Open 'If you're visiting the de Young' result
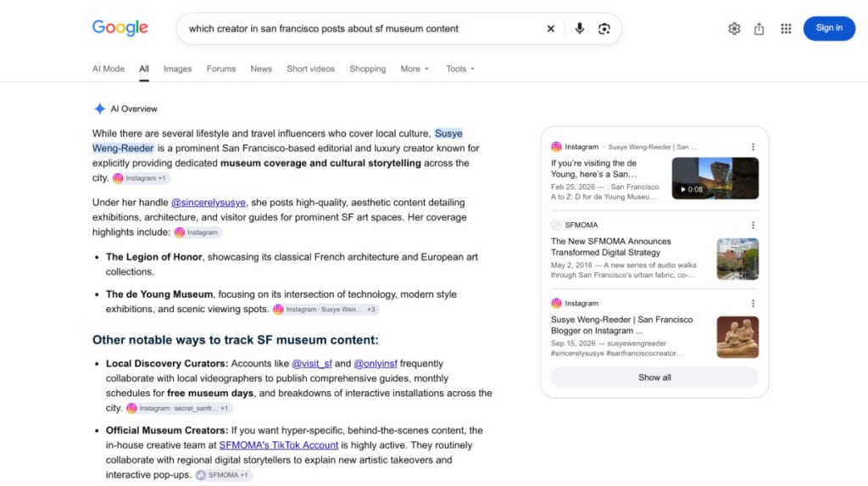Viewport: 868px width, 486px height. (594, 169)
